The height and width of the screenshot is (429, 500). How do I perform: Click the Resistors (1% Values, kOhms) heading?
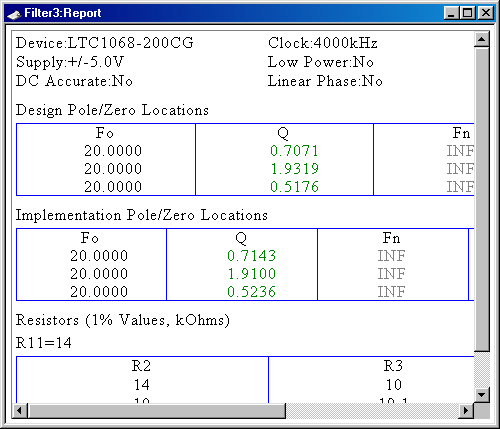[x=123, y=320]
